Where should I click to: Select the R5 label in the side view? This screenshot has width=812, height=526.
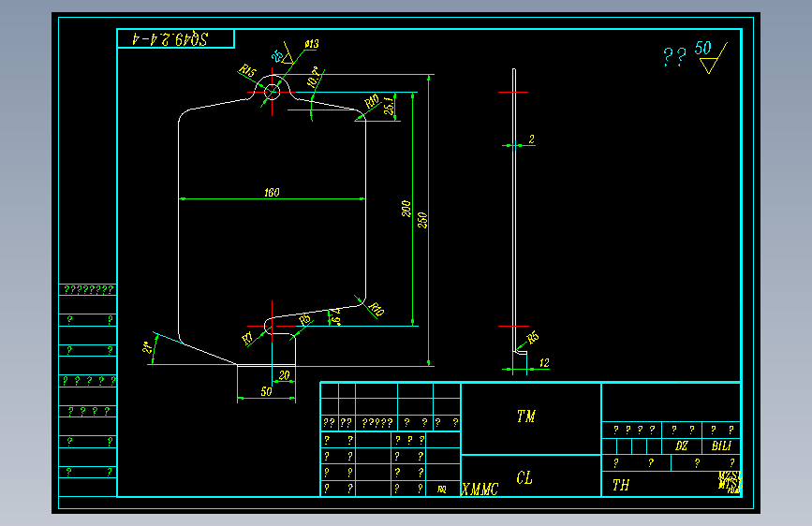(532, 338)
